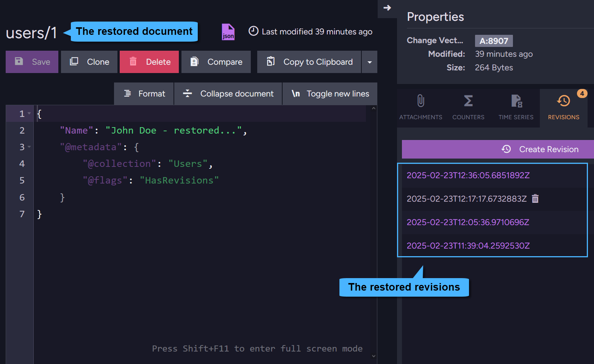The width and height of the screenshot is (594, 364).
Task: Open Compare for this document
Action: click(216, 62)
